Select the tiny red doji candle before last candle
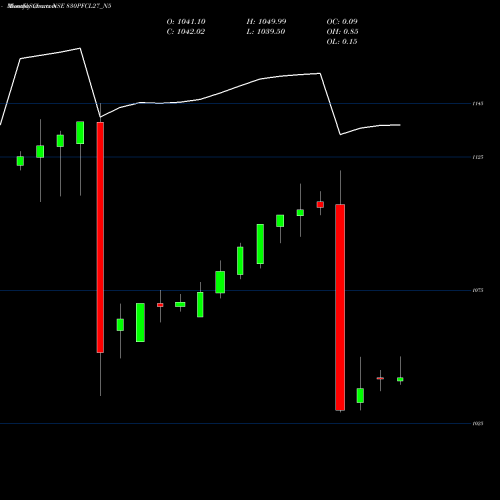500x500 pixels. (380, 378)
